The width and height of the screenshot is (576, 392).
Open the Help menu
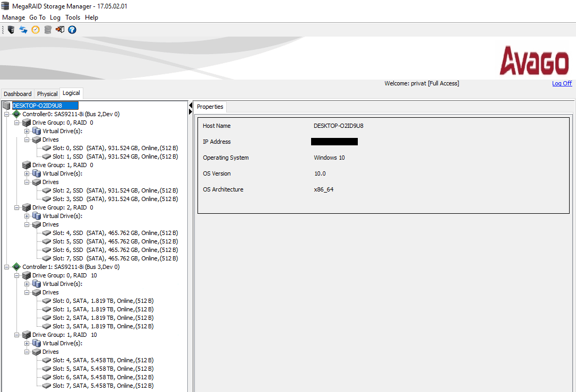point(91,18)
